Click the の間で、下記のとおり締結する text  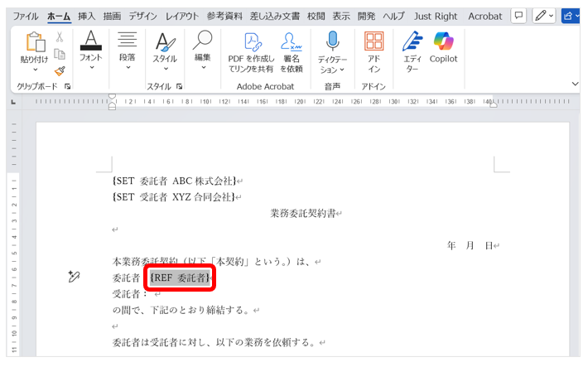[x=182, y=310]
